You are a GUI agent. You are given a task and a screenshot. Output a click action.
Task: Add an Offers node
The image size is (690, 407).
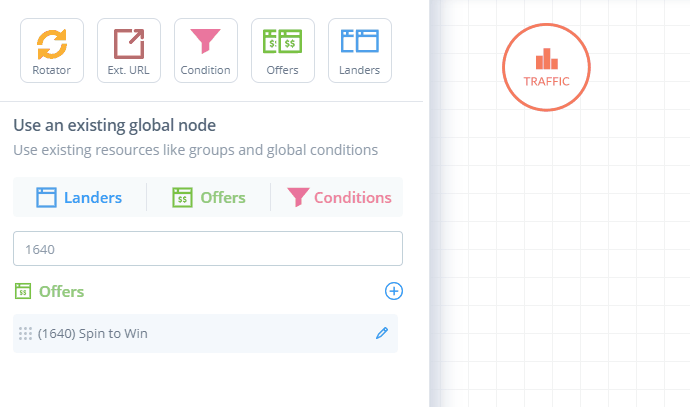coord(283,51)
